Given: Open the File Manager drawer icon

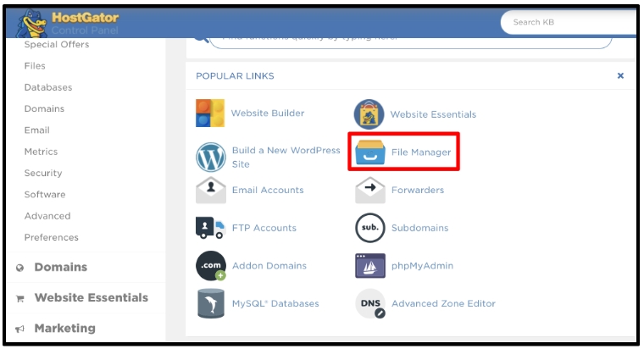Looking at the screenshot, I should [x=370, y=152].
